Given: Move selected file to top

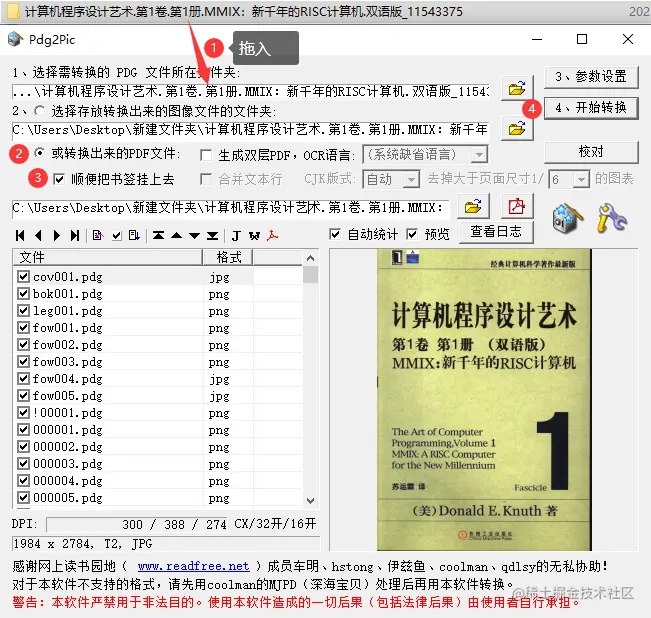Looking at the screenshot, I should pyautogui.click(x=158, y=236).
